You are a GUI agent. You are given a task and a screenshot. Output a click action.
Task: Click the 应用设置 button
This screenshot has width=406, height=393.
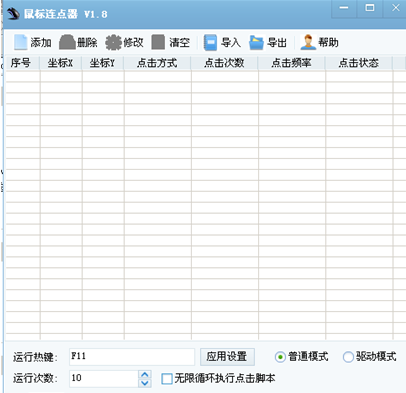click(227, 357)
